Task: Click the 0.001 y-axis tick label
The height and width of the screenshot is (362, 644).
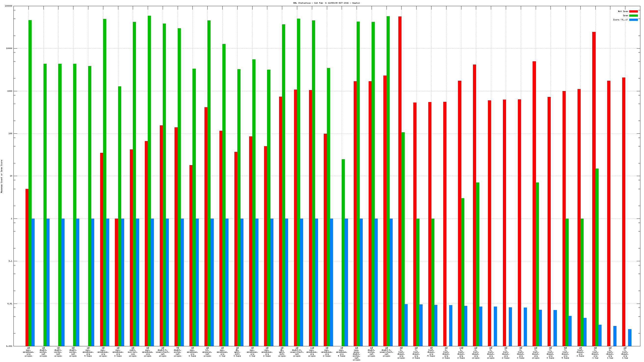Action: click(x=9, y=346)
